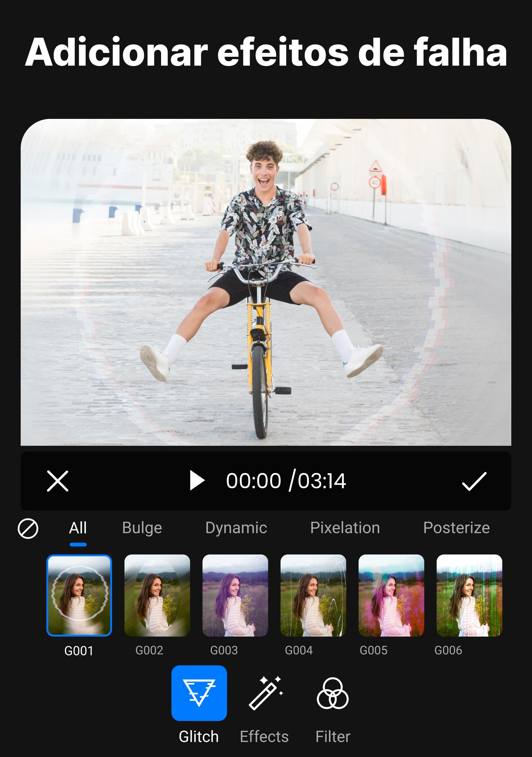
Task: Tap the Glitch label under the icon
Action: [199, 737]
